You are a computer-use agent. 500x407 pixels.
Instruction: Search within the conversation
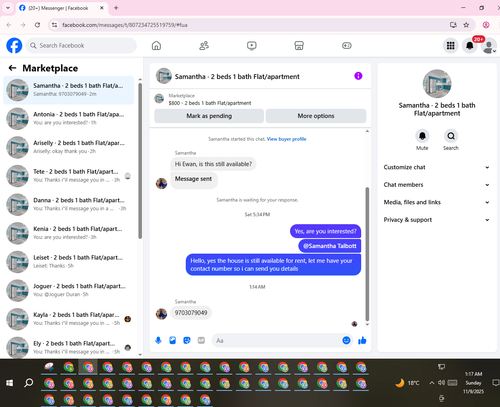pos(451,136)
